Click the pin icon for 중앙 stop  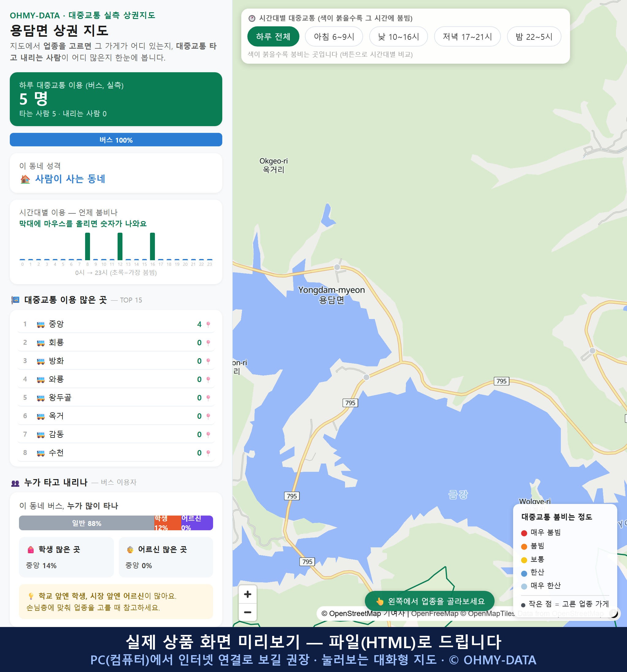pos(208,324)
